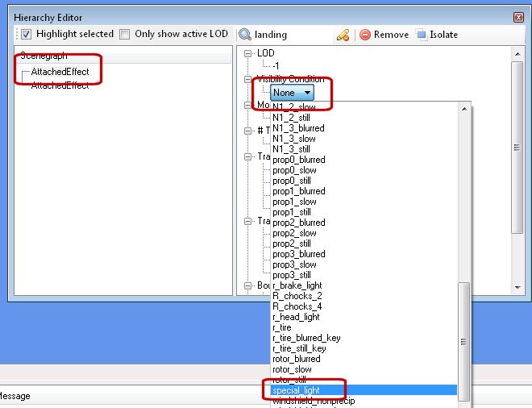Select prop0_blurred list entry
Viewport: 532px width, 408px height.
tap(298, 160)
